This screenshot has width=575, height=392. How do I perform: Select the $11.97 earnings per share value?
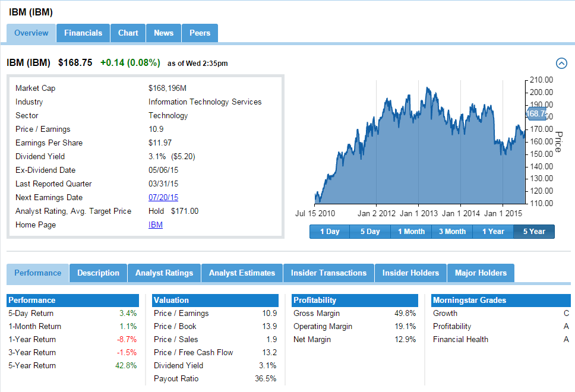160,143
